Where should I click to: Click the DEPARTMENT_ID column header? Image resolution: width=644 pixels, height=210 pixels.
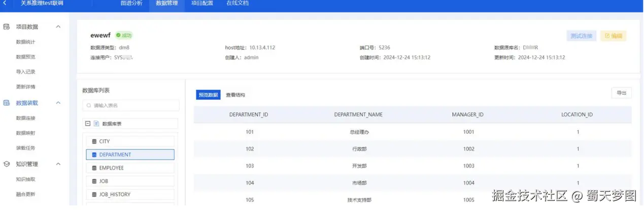point(249,114)
